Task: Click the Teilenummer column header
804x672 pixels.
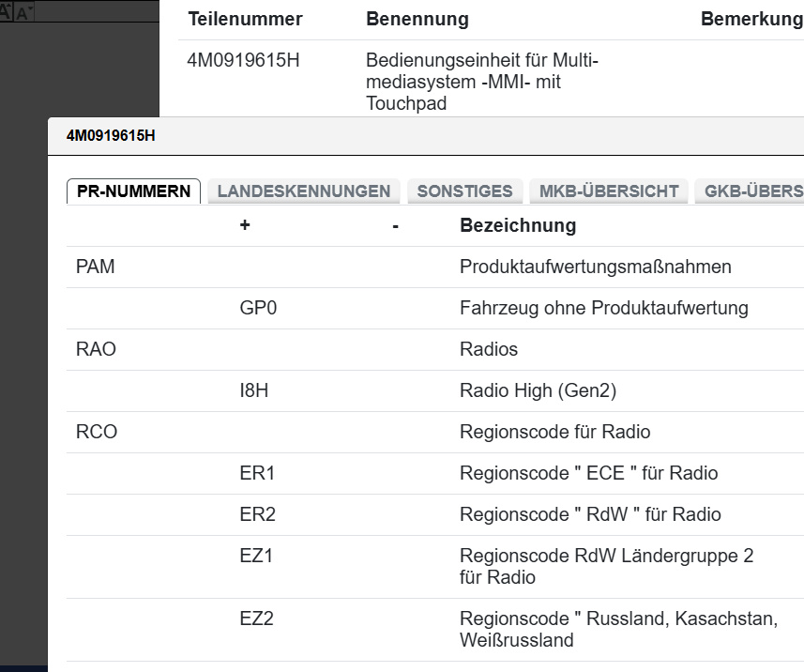Action: tap(246, 20)
